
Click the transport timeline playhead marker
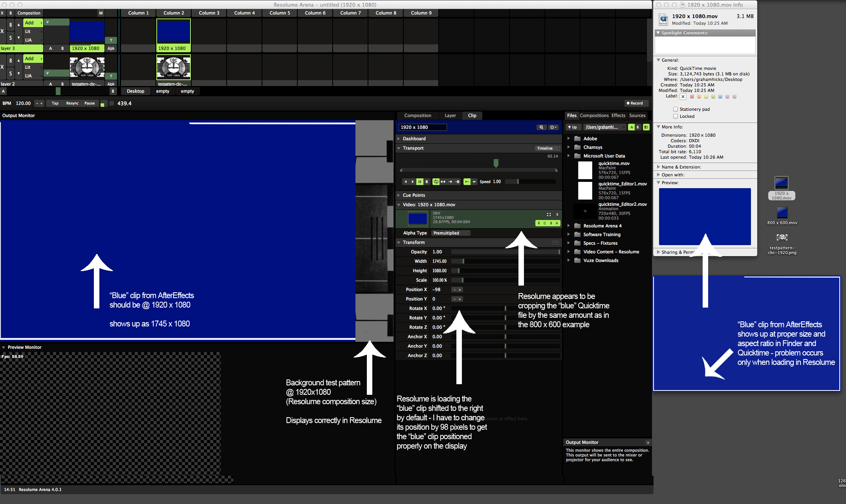pos(496,163)
